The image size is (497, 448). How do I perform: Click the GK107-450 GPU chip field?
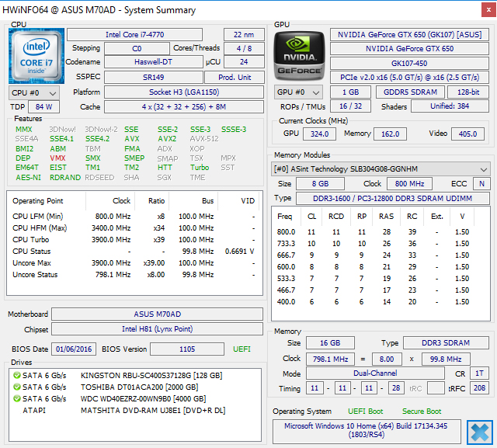pyautogui.click(x=409, y=64)
